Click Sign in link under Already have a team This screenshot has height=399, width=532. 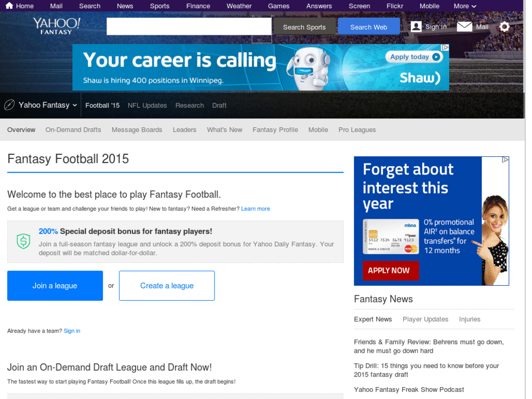[x=72, y=331]
